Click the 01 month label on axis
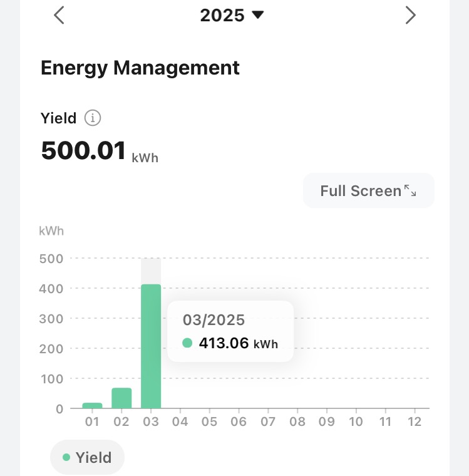The width and height of the screenshot is (469, 476). pos(92,422)
